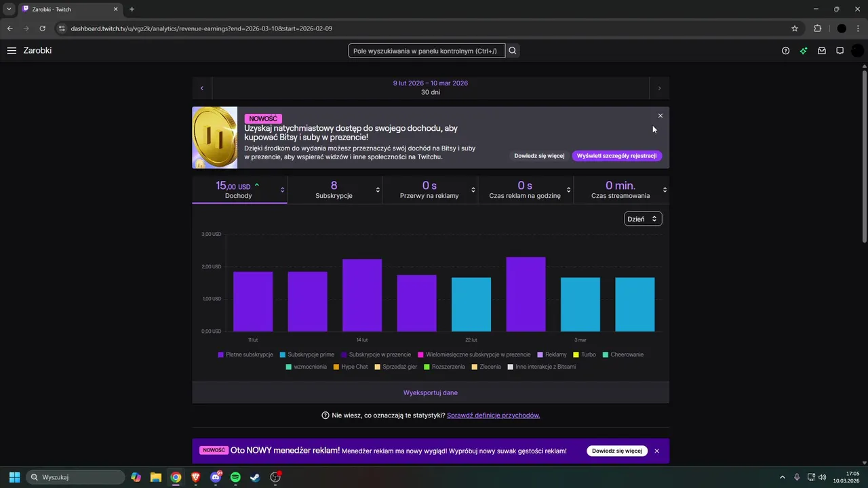
Task: Open Brave browser from taskbar
Action: (196, 477)
